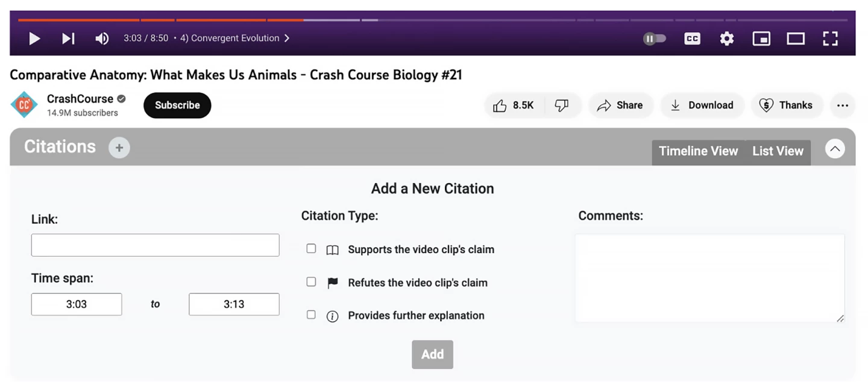868x382 pixels.
Task: Skip to the next video
Action: pos(68,39)
